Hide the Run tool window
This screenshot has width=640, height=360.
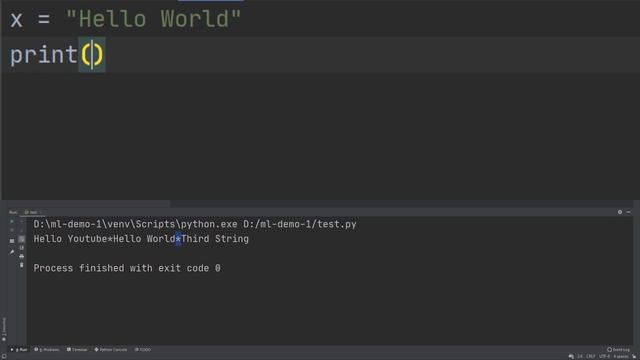pyautogui.click(x=628, y=212)
